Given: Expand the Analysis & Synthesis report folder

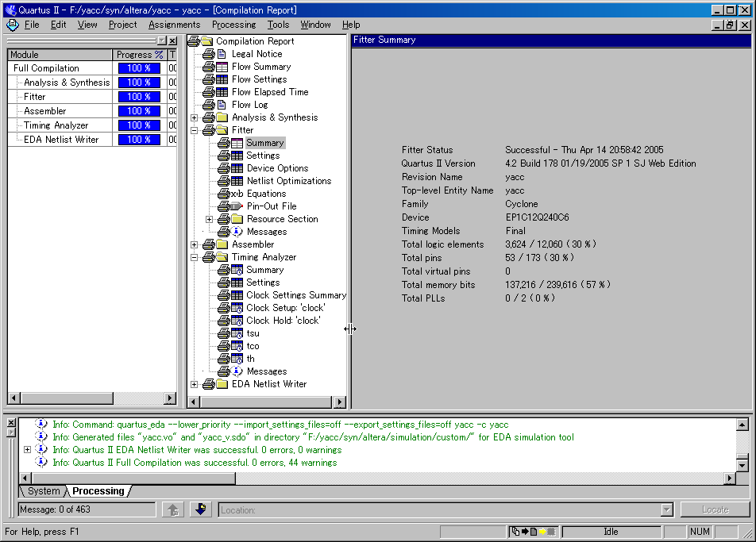Looking at the screenshot, I should click(195, 117).
